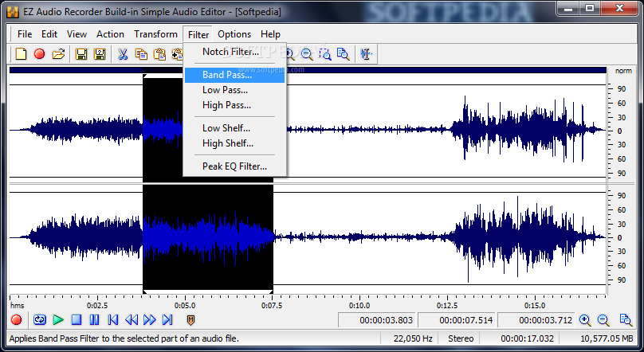Choose Notch Filter... from the Filter menu
Viewport: 644px width, 352px height.
tap(234, 52)
